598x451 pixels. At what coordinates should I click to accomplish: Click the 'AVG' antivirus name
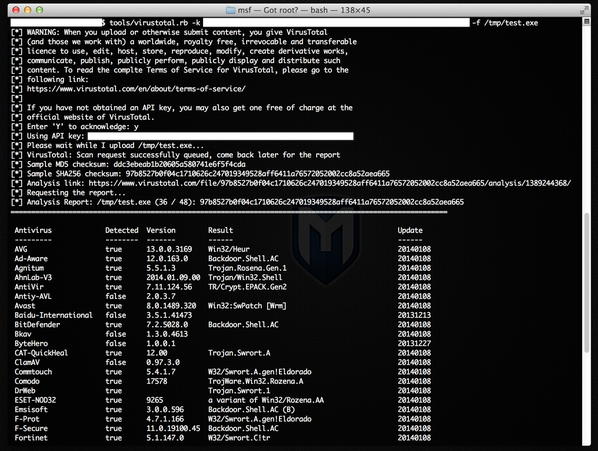21,249
